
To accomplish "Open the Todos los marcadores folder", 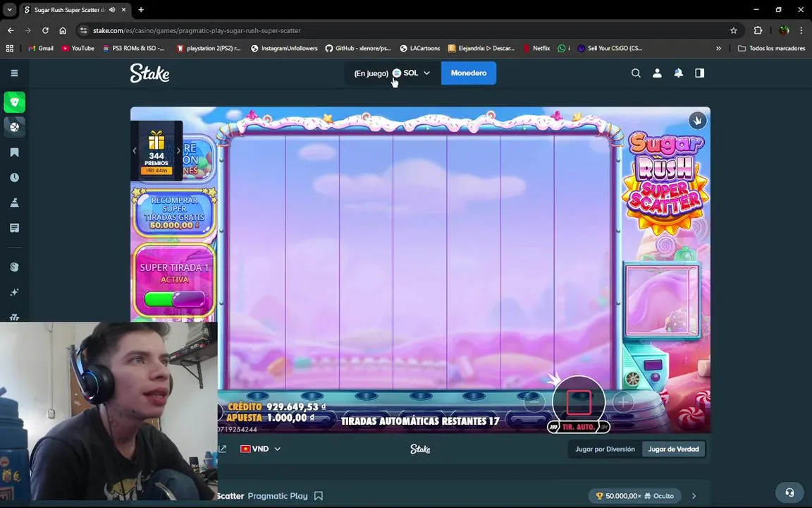I will click(772, 48).
